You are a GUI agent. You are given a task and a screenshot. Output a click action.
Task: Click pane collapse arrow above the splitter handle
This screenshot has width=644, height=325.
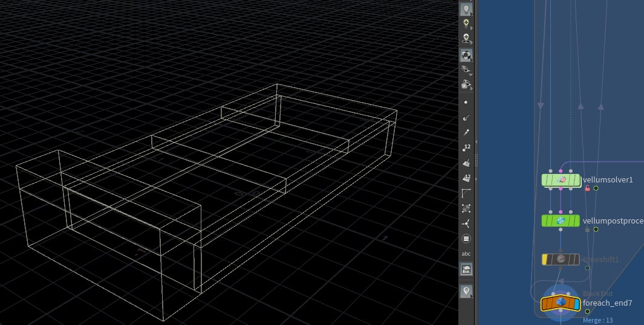(476, 141)
